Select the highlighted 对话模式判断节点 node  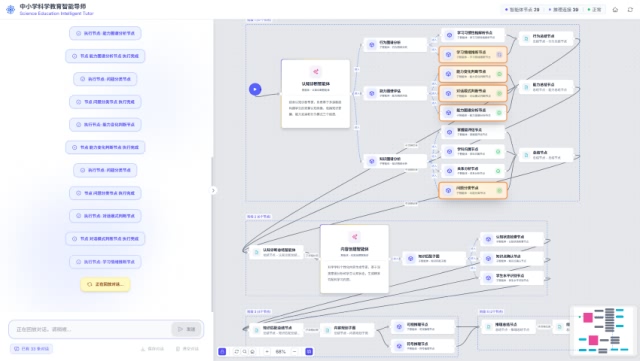click(473, 93)
